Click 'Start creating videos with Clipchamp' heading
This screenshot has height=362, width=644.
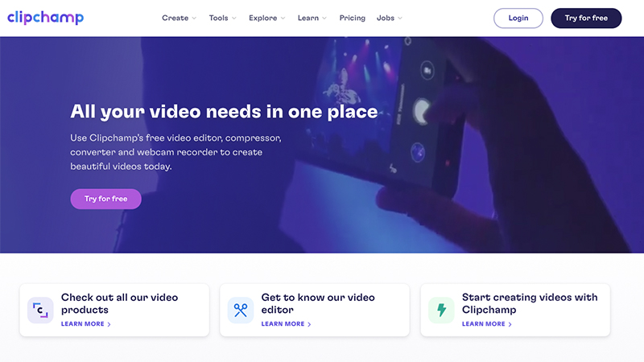[530, 303]
